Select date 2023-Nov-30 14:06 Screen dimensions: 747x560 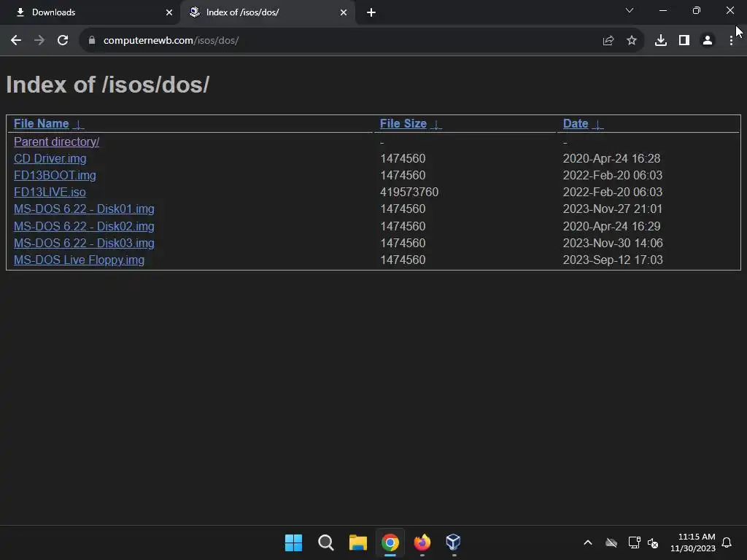(x=613, y=243)
